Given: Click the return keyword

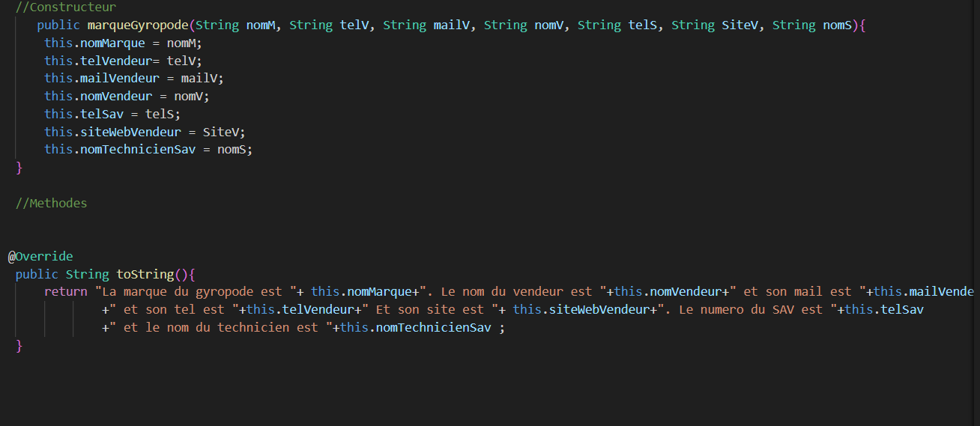Looking at the screenshot, I should point(66,291).
